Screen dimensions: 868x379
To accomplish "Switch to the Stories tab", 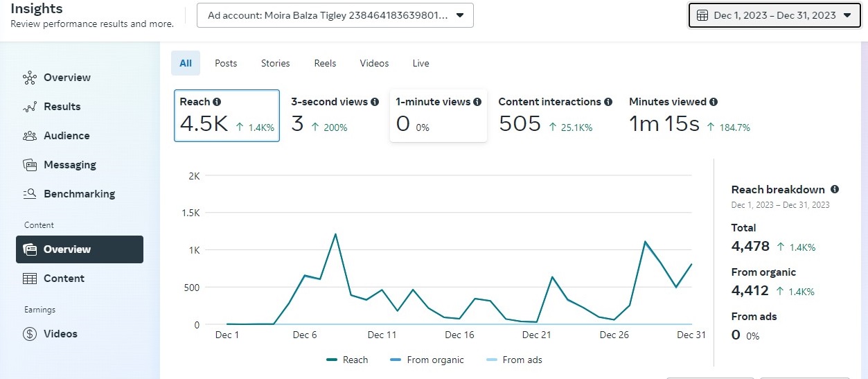I will tap(275, 63).
